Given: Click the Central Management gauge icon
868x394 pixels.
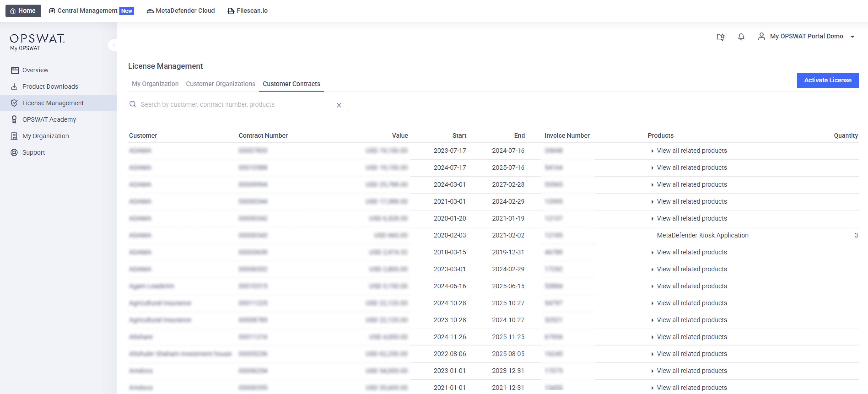Looking at the screenshot, I should click(52, 11).
